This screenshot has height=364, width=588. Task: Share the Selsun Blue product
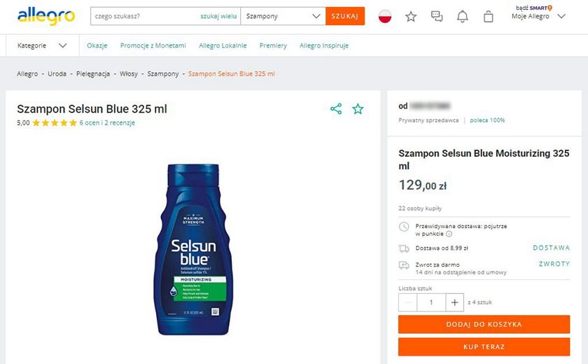click(x=336, y=108)
